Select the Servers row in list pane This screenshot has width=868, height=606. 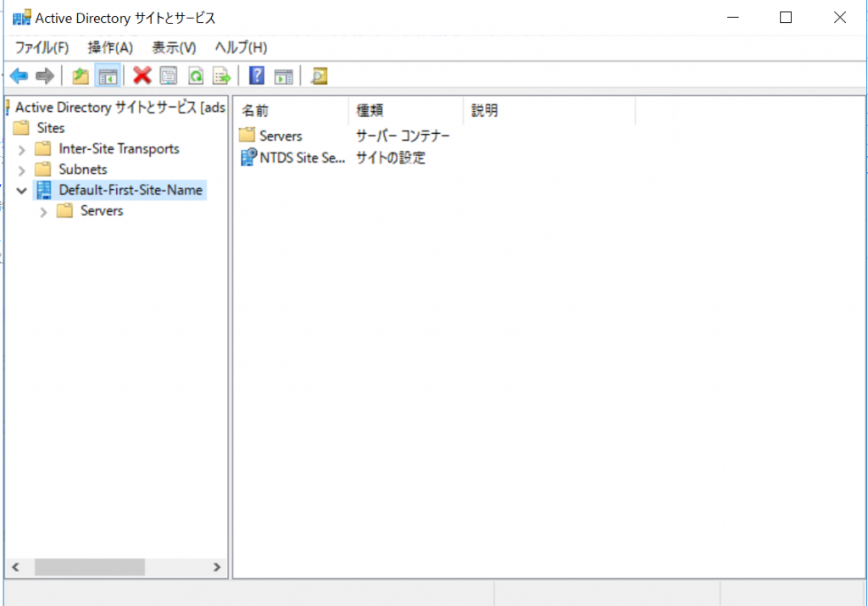tap(281, 136)
